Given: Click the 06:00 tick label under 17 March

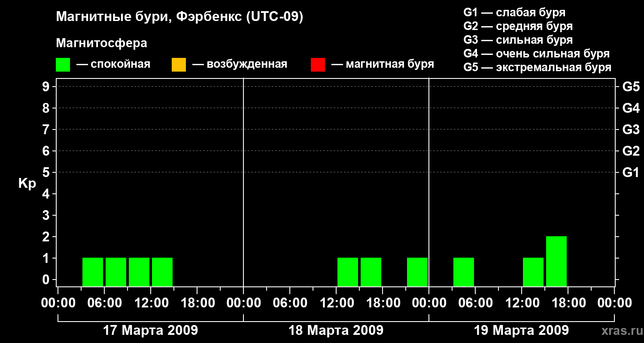Looking at the screenshot, I should coord(104,303).
